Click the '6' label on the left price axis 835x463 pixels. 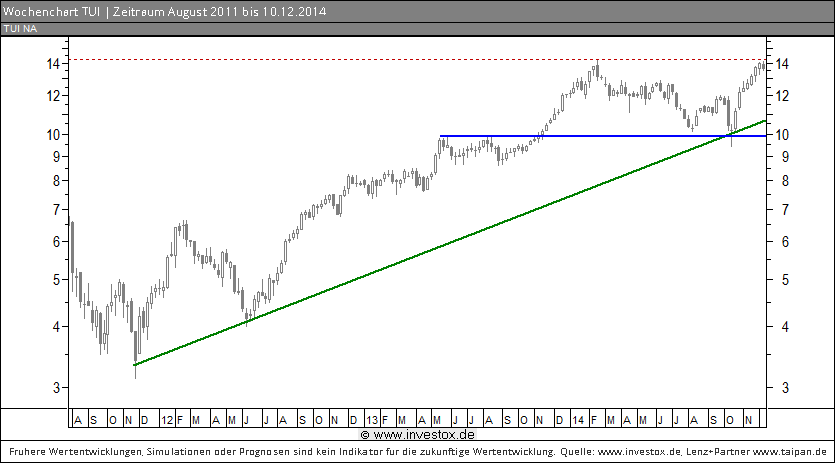coord(56,242)
